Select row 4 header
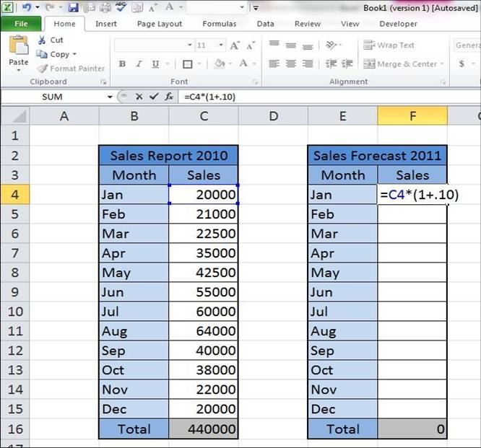 [x=14, y=195]
